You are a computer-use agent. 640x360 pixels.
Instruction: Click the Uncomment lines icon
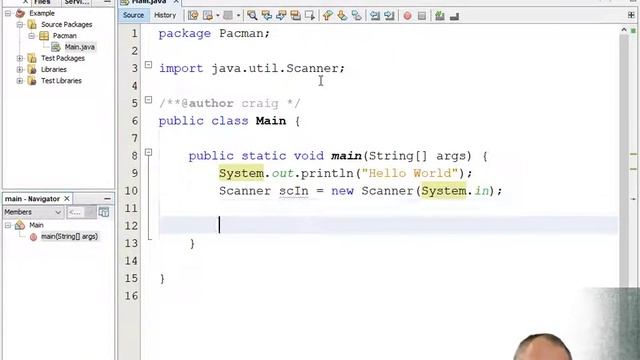[x=454, y=16]
